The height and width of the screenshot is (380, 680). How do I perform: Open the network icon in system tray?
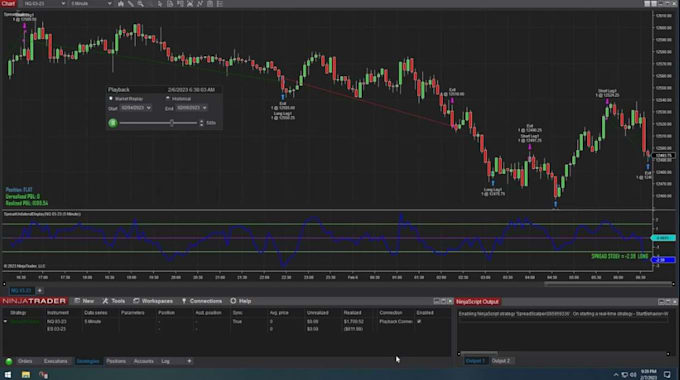tap(624, 375)
